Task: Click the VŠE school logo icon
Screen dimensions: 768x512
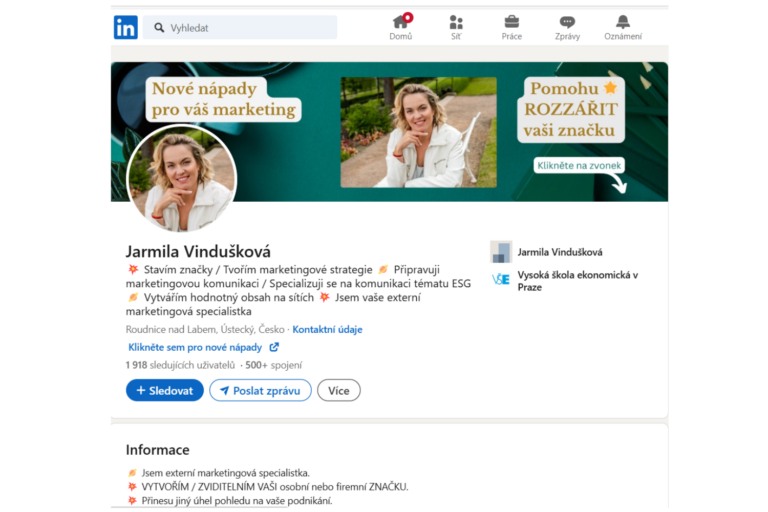Action: click(x=501, y=280)
